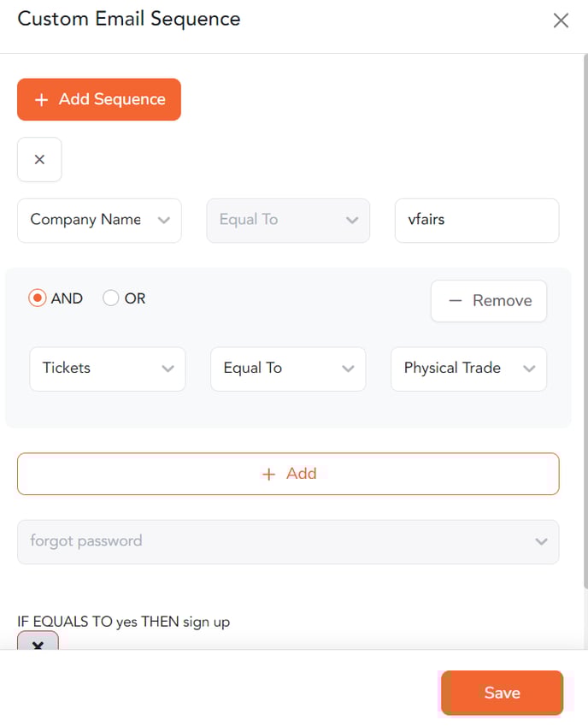Close the Custom Email Sequence dialog
Viewport: 588px width, 726px height.
coord(561,21)
